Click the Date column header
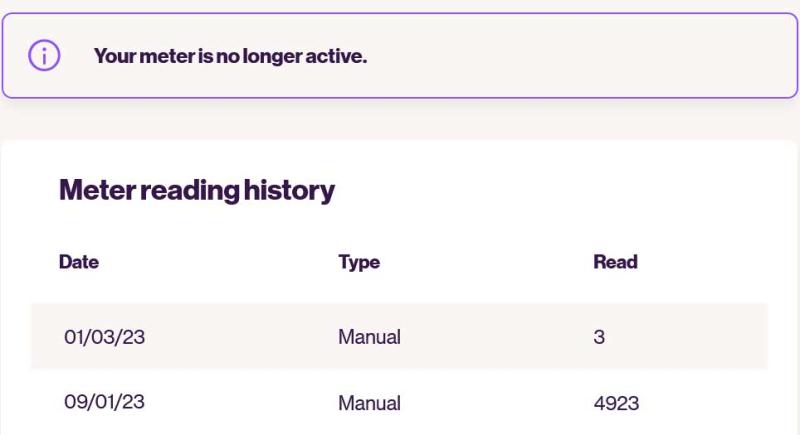This screenshot has height=435, width=800. tap(79, 262)
